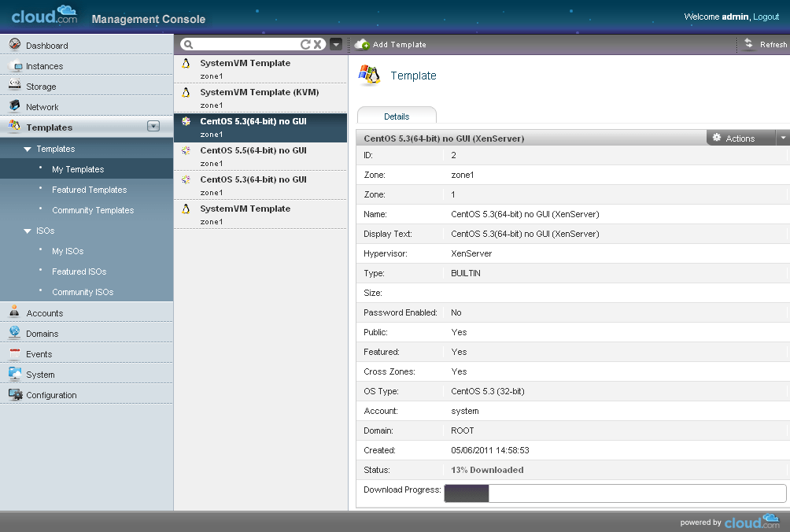790x532 pixels.
Task: Click the Domain value ROOT
Action: point(463,430)
